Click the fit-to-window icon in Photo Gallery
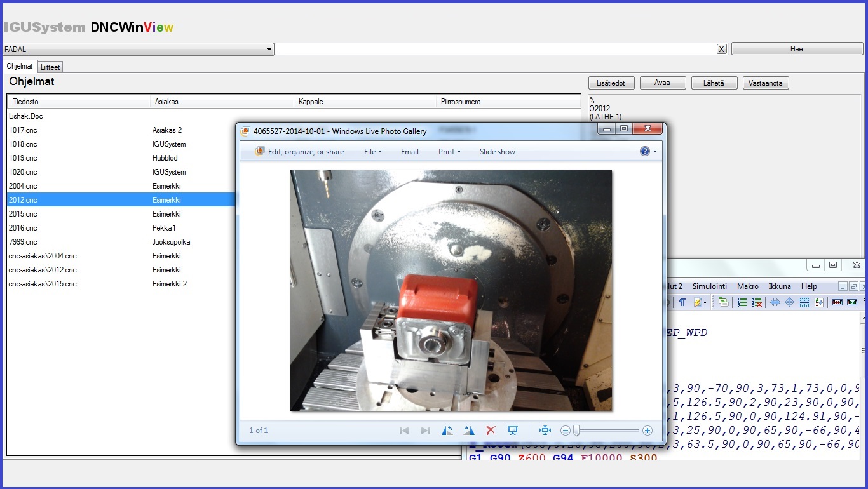The width and height of the screenshot is (868, 489). pos(545,431)
